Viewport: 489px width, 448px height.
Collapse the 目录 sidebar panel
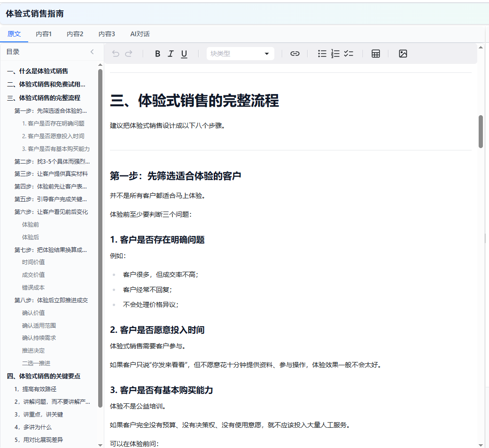[92, 52]
